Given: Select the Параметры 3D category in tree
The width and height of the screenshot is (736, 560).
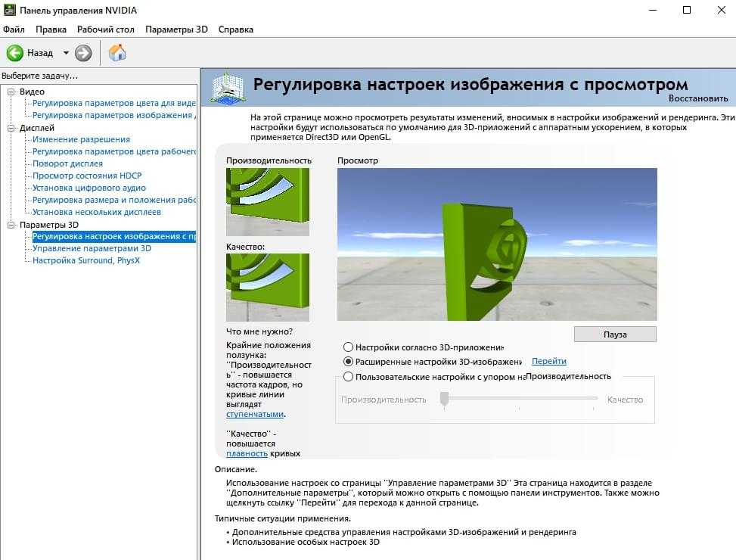Looking at the screenshot, I should click(49, 225).
